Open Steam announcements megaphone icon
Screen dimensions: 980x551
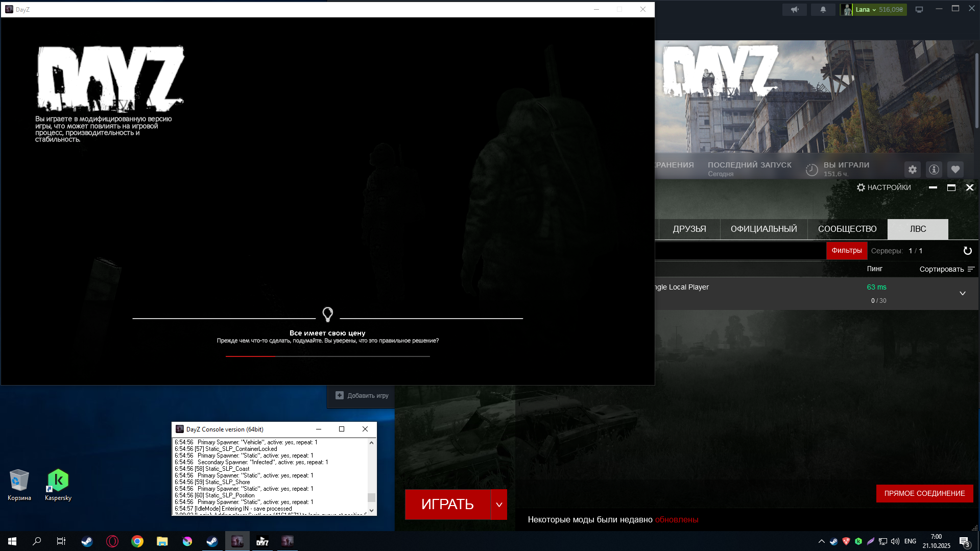[795, 10]
